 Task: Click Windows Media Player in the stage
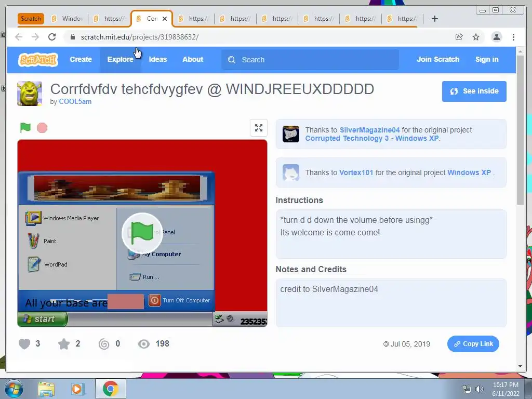[x=62, y=218]
